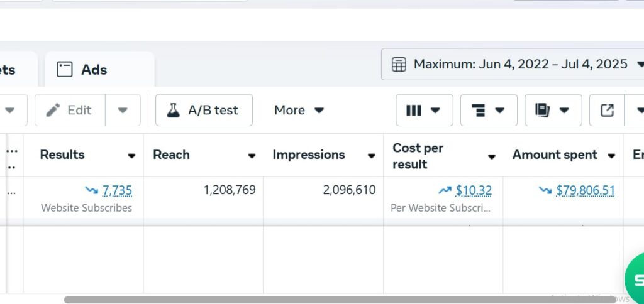Switch to the Ads tab
644x304 pixels.
pyautogui.click(x=93, y=70)
